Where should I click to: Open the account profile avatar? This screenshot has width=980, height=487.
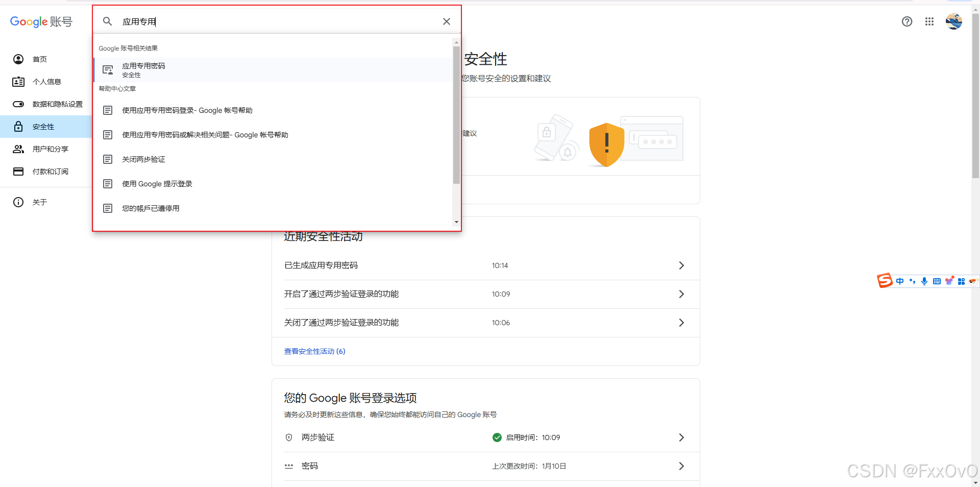click(x=953, y=21)
